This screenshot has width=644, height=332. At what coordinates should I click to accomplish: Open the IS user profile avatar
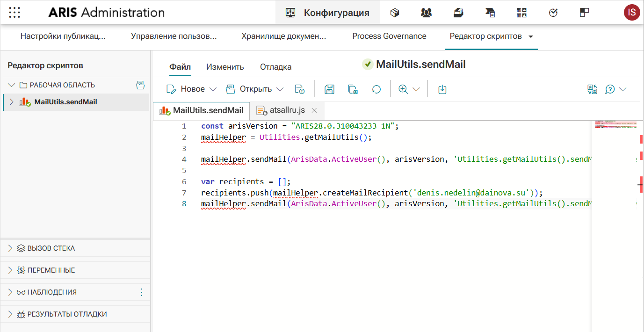632,13
